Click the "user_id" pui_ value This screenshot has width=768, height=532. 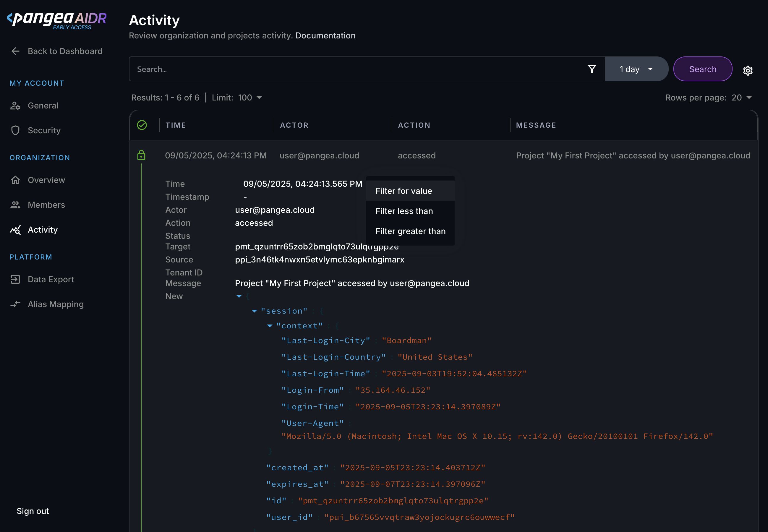click(x=419, y=517)
